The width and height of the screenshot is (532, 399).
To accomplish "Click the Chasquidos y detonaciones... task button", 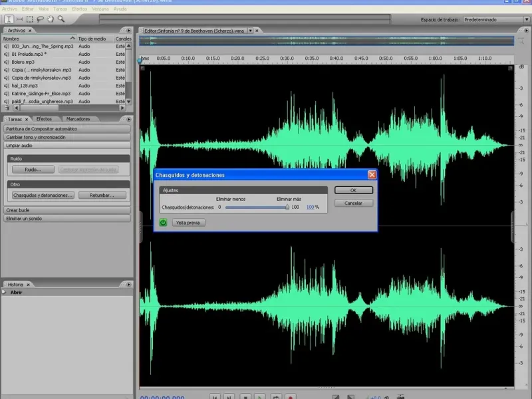I will 43,195.
